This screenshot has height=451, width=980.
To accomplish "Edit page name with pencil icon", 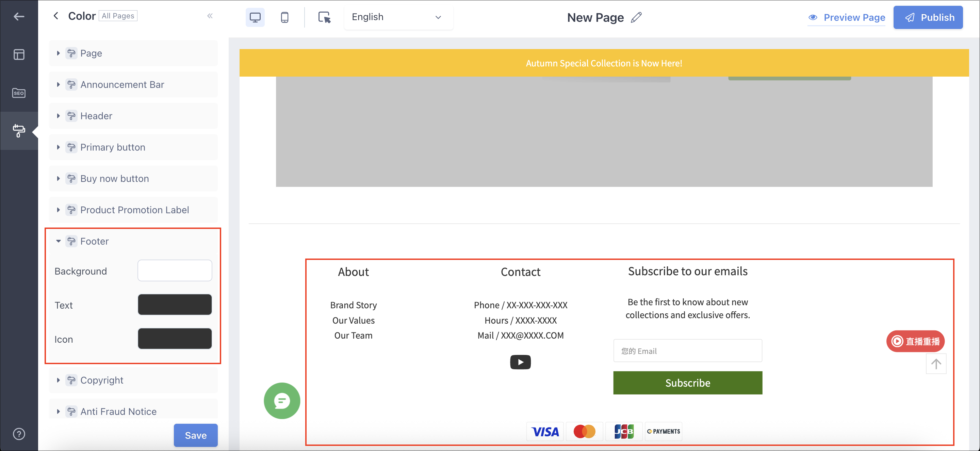I will pos(636,17).
